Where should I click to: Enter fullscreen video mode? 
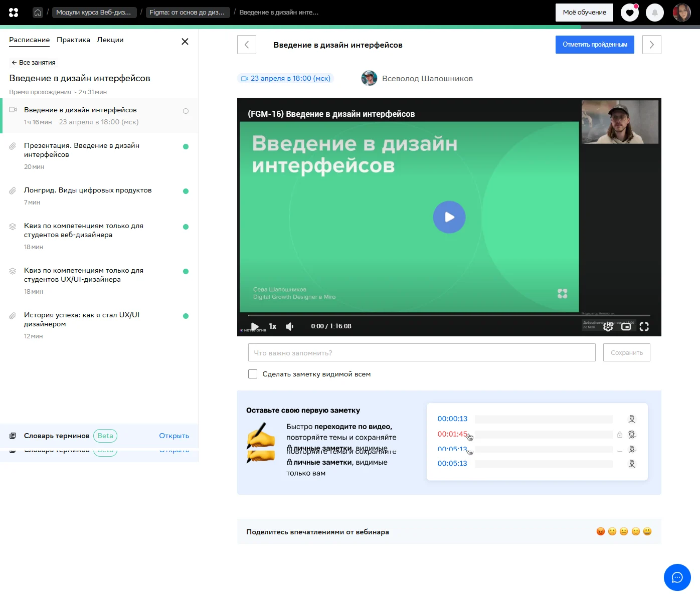pyautogui.click(x=644, y=327)
